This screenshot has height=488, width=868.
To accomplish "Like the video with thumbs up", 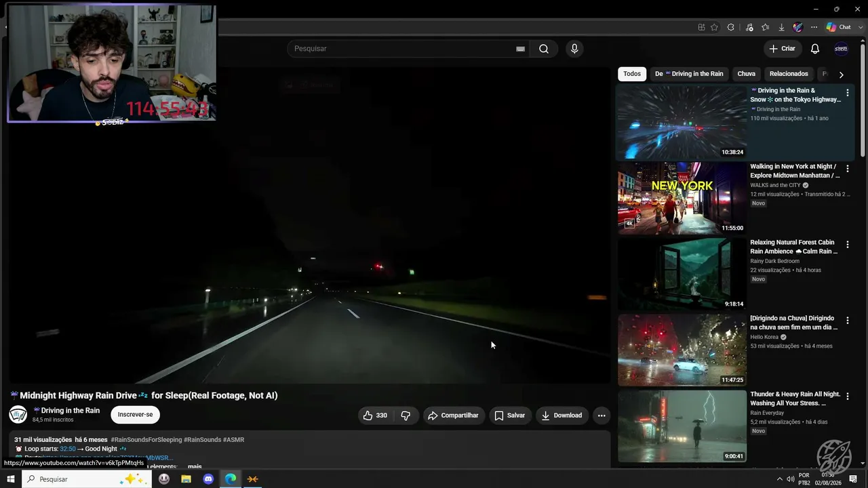I will (x=375, y=415).
